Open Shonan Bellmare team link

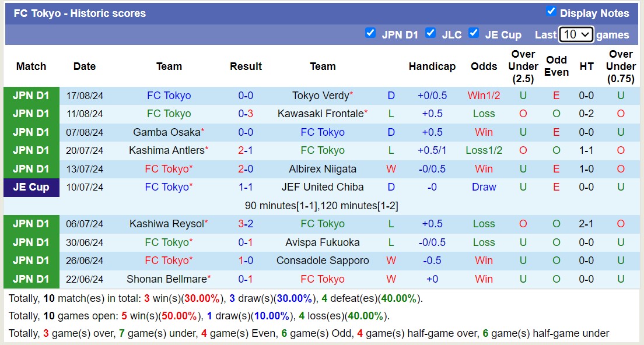[166, 279]
